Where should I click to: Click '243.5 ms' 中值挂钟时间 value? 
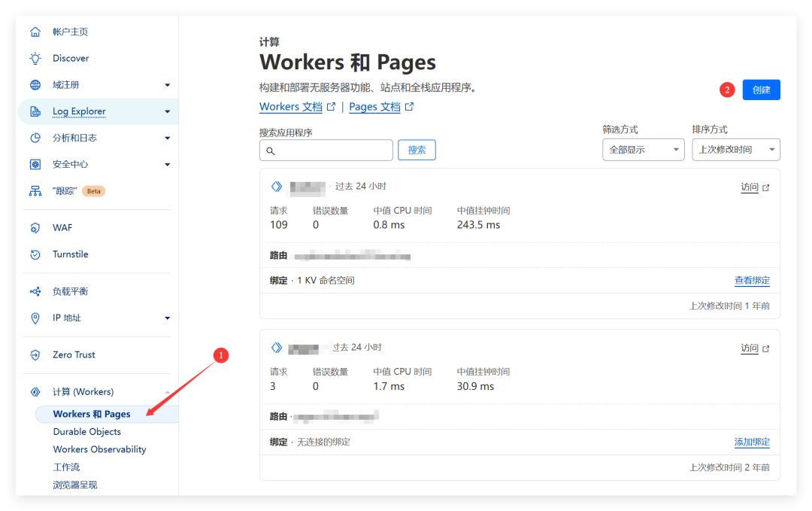pos(478,225)
